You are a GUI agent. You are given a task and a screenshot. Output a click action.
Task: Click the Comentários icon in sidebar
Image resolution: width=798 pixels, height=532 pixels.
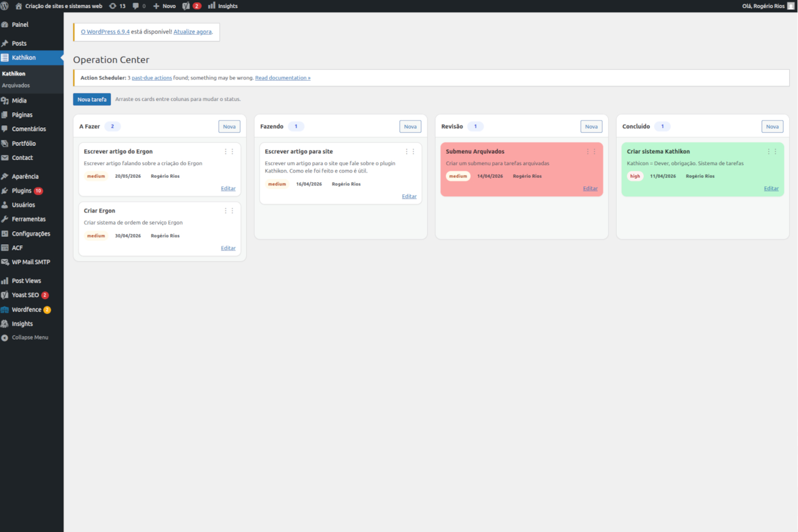click(5, 129)
